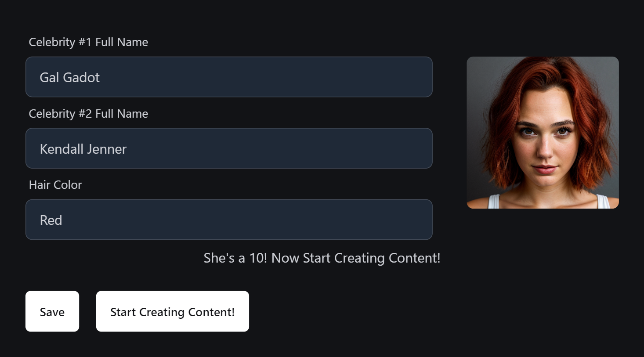Click the Hair Color label
The width and height of the screenshot is (644, 357).
(x=55, y=185)
